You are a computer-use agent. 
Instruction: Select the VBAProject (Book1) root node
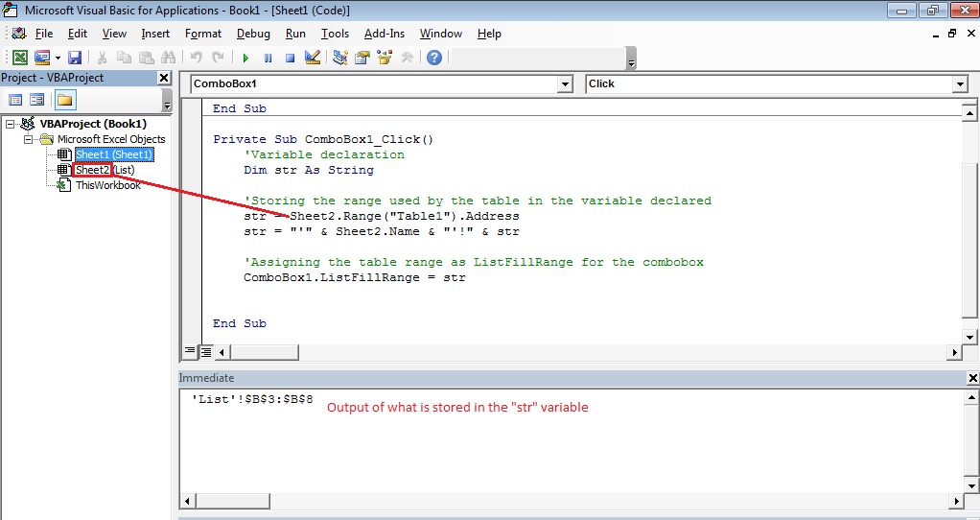[x=92, y=124]
